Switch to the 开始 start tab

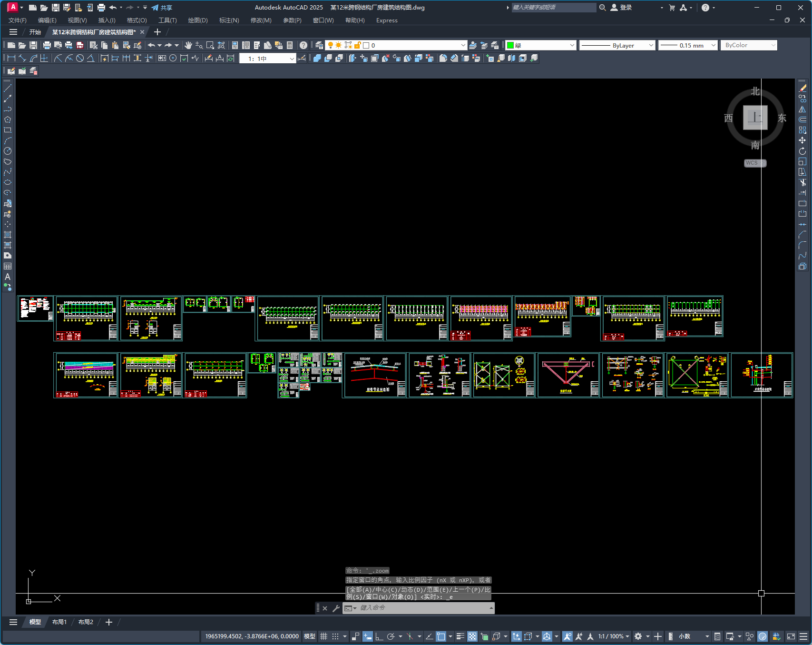(x=35, y=32)
